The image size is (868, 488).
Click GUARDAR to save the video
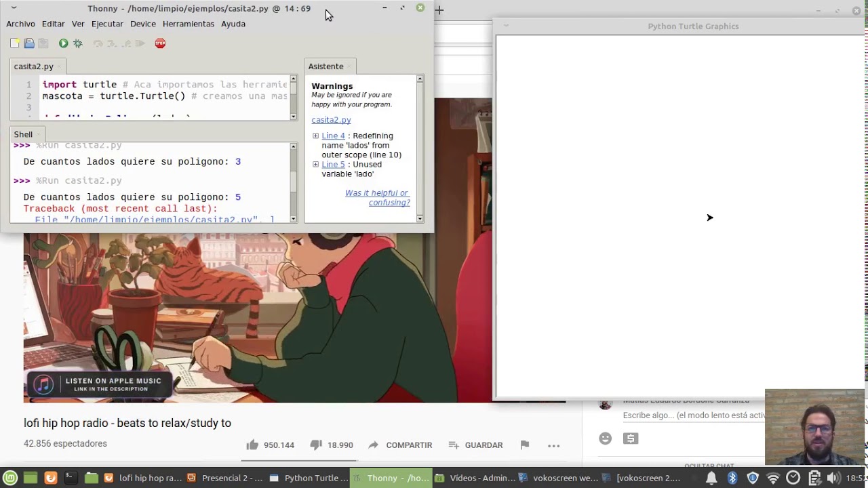tap(475, 445)
